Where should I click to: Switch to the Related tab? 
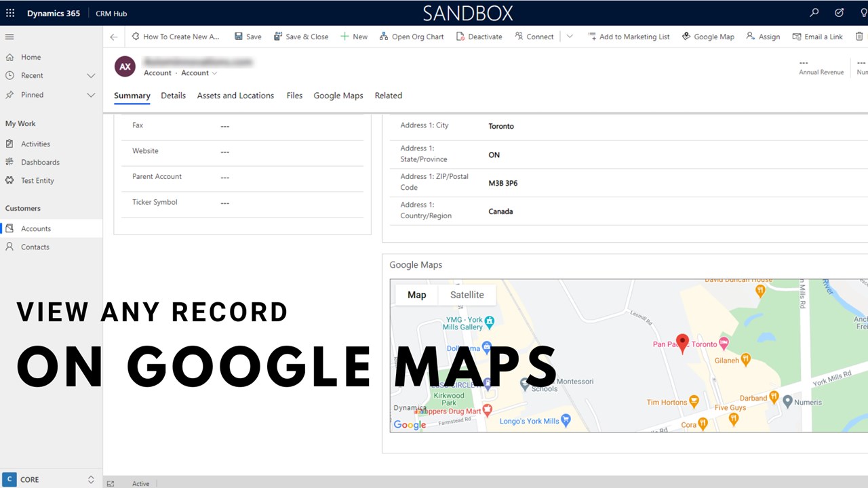[389, 96]
